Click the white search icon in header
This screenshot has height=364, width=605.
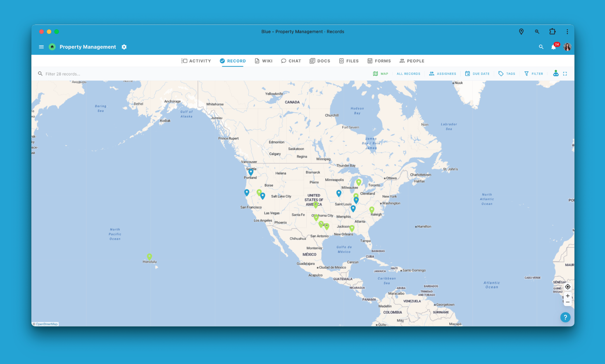click(x=541, y=47)
